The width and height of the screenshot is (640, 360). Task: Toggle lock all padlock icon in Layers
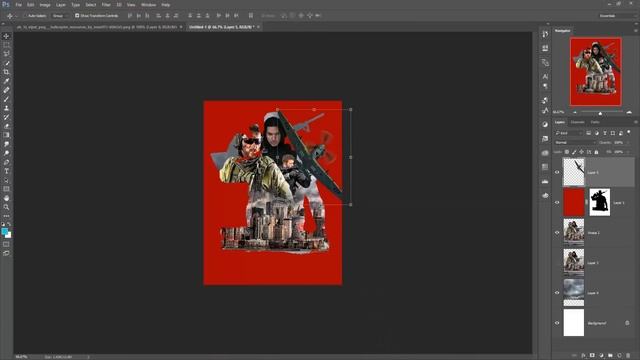click(596, 152)
